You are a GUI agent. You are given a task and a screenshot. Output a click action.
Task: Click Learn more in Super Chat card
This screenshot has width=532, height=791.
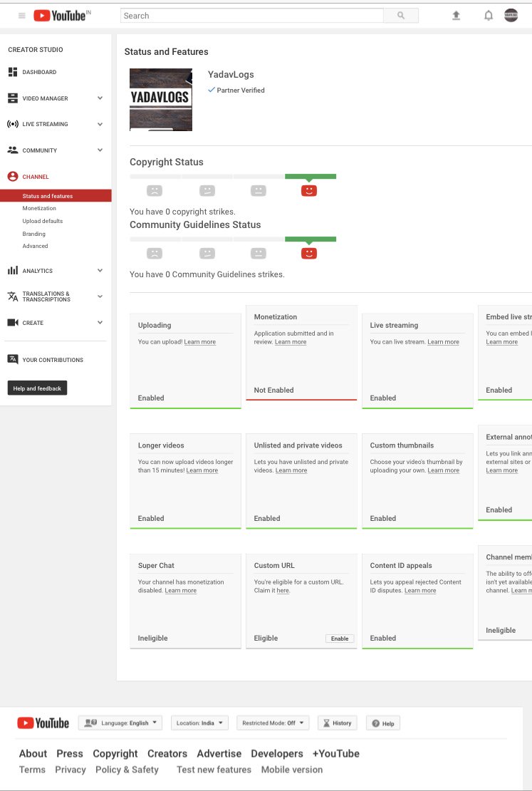click(x=180, y=591)
